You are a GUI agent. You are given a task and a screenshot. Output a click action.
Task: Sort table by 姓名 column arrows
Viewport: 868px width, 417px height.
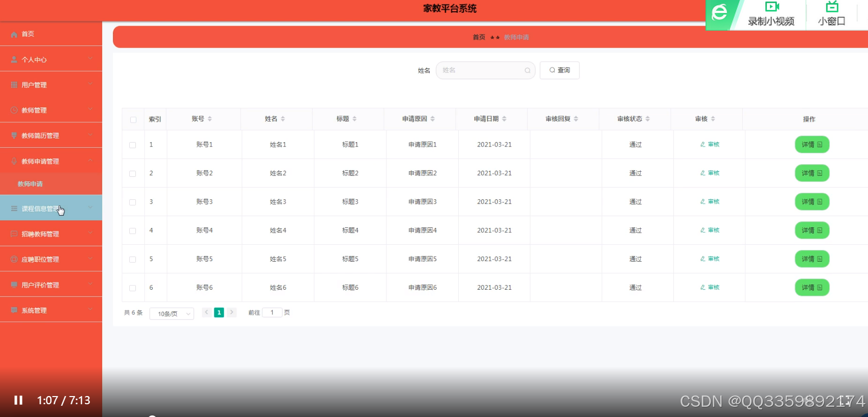click(283, 119)
